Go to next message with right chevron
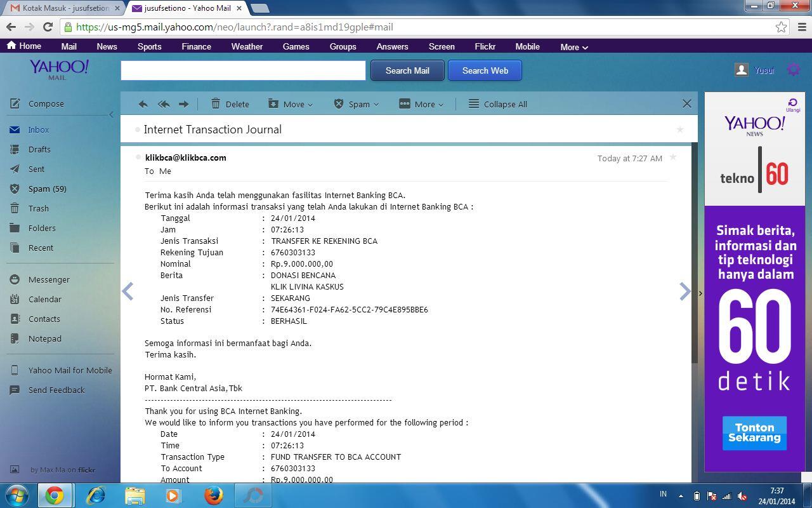The image size is (812, 508). tap(684, 291)
